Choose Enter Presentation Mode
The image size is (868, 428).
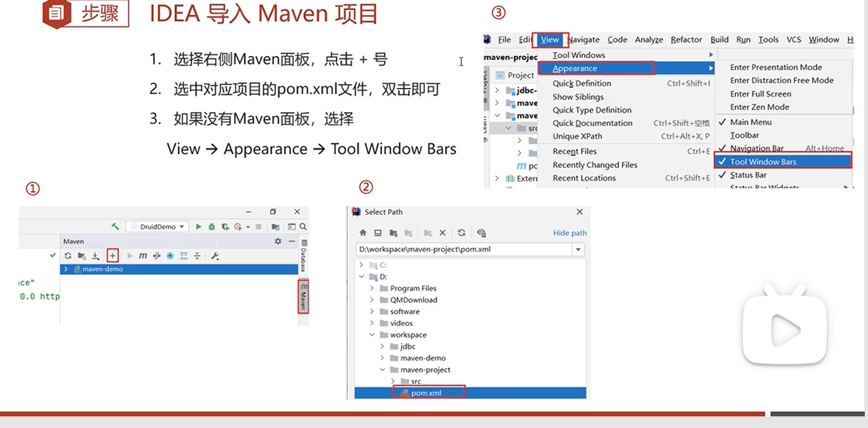pos(775,68)
